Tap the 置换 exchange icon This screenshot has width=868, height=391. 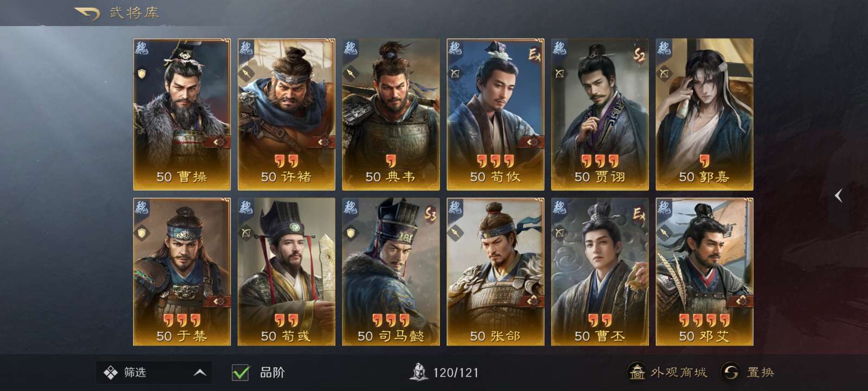click(x=731, y=372)
